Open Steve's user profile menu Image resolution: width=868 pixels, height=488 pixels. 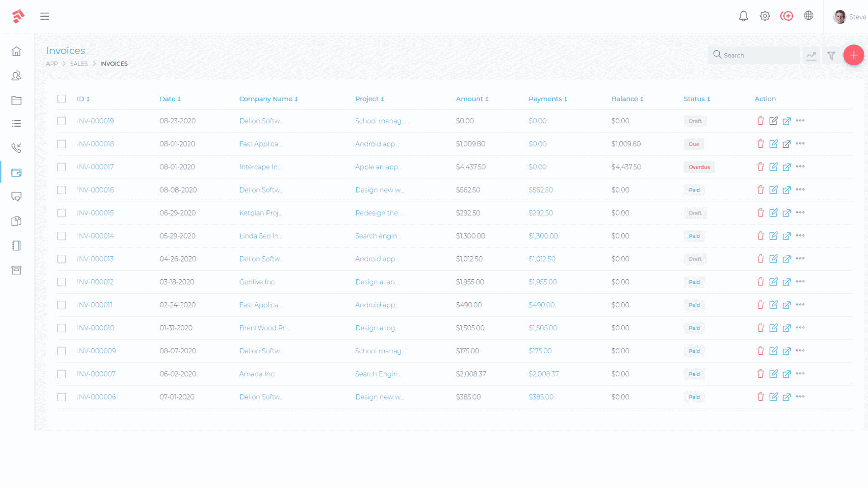[850, 17]
